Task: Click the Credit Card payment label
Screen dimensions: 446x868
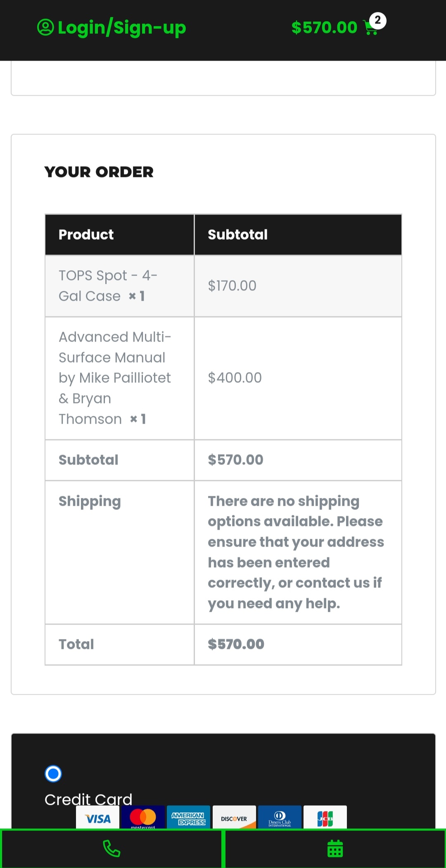Action: click(88, 799)
